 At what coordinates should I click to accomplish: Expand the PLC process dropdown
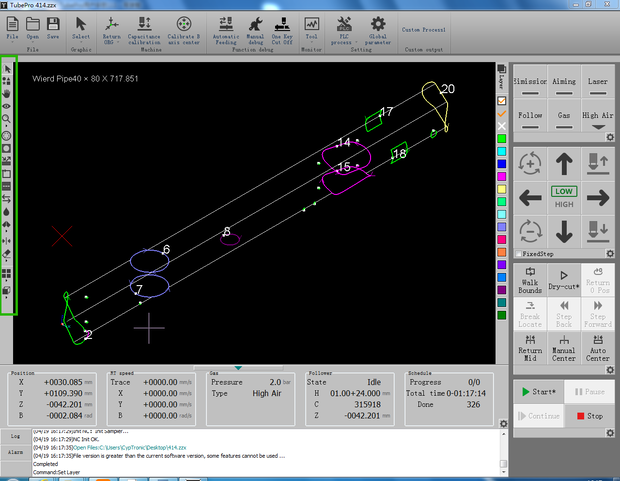coord(356,42)
